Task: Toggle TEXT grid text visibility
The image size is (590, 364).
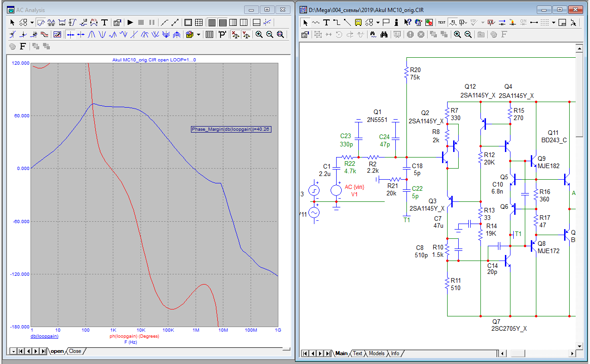Action: [442, 22]
